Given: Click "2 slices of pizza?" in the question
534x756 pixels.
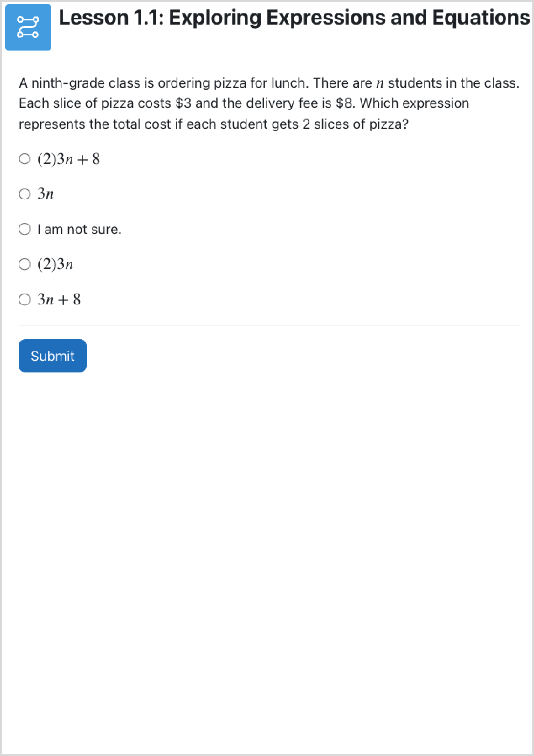Looking at the screenshot, I should (x=355, y=124).
